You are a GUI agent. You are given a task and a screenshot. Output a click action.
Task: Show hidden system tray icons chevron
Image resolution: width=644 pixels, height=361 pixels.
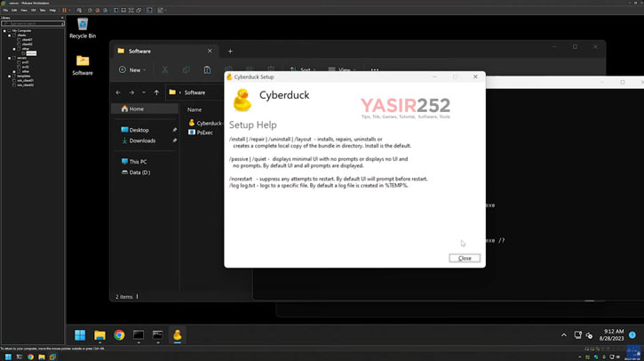pyautogui.click(x=563, y=335)
